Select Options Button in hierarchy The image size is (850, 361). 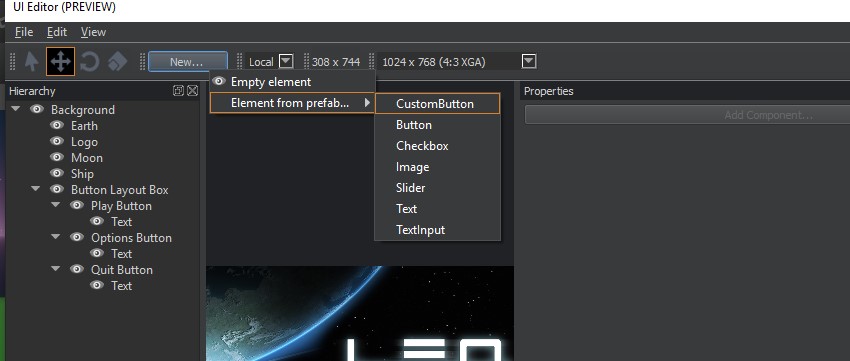click(x=131, y=237)
